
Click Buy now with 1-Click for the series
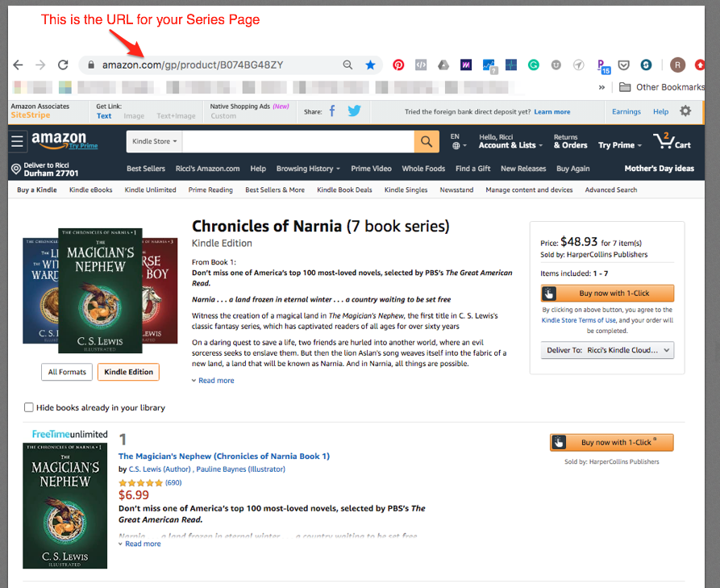click(x=607, y=293)
